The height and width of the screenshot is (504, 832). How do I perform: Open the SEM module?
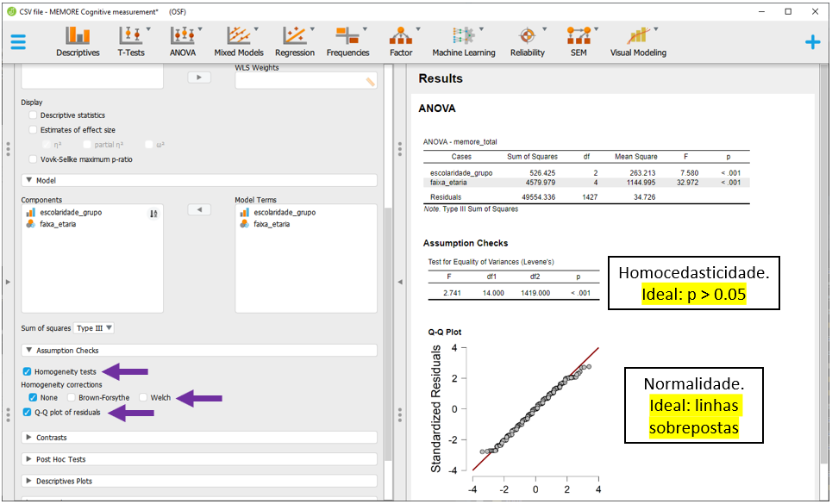pos(579,42)
